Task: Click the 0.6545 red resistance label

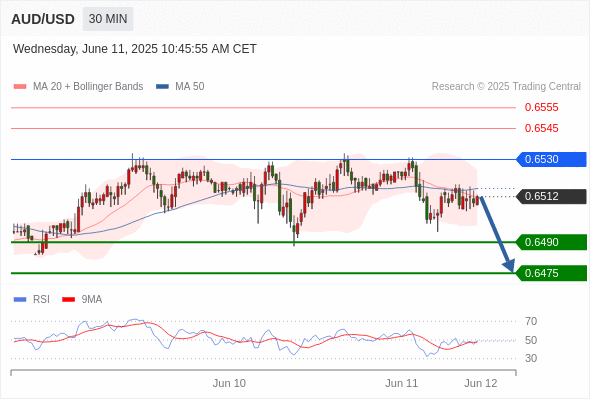Action: click(541, 128)
